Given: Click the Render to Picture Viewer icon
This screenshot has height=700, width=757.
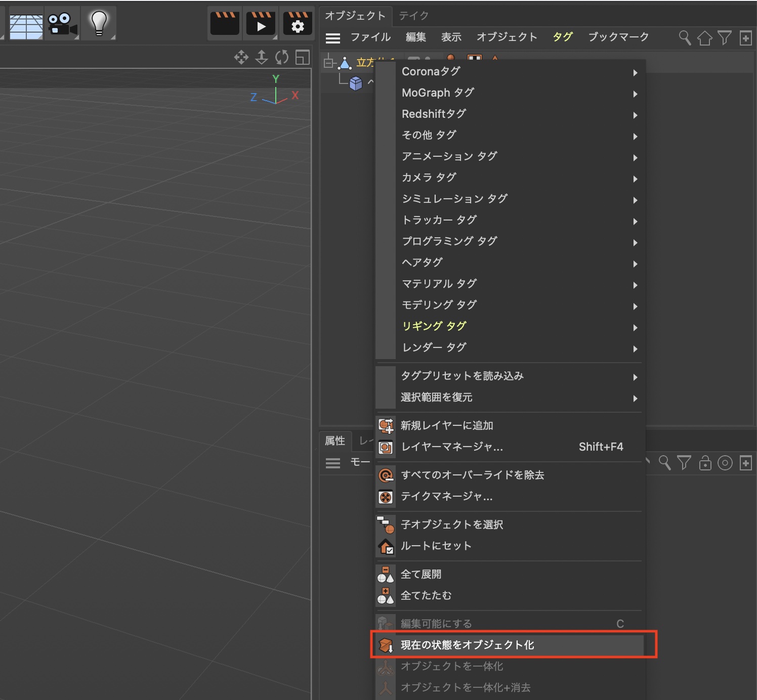Looking at the screenshot, I should [x=261, y=23].
